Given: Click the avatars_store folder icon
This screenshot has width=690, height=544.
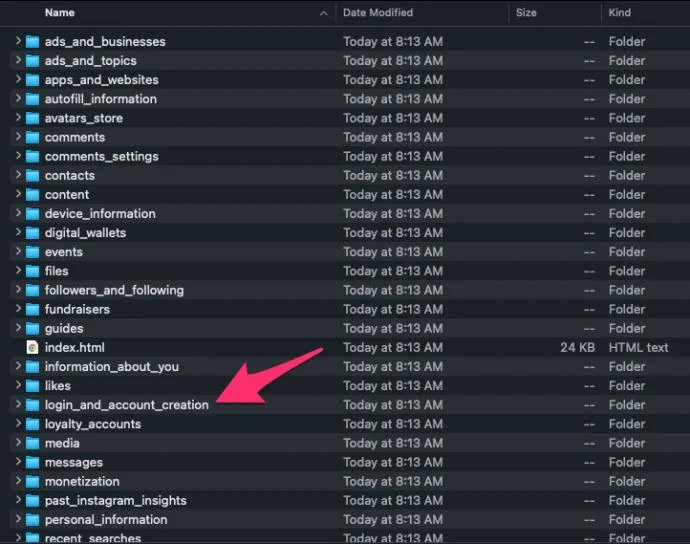Looking at the screenshot, I should pos(33,118).
